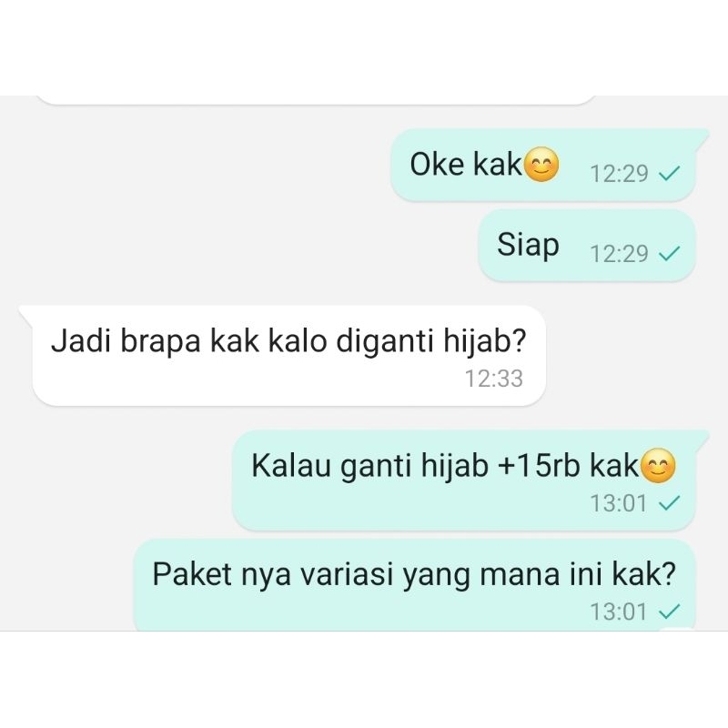Viewport: 728px width, 728px height.
Task: Tap 13:01 timestamp under "Kalau ganti hijab"
Action: (619, 503)
